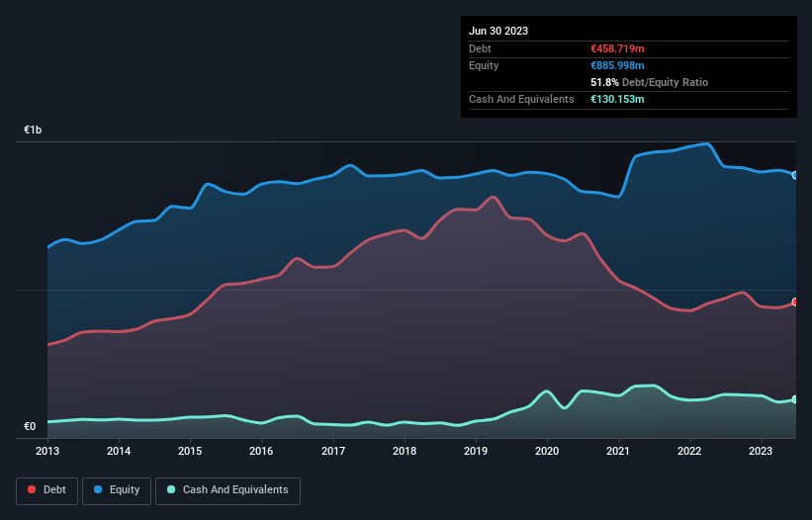Click the Debt row label in tooltip
This screenshot has height=520, width=812.
click(480, 48)
